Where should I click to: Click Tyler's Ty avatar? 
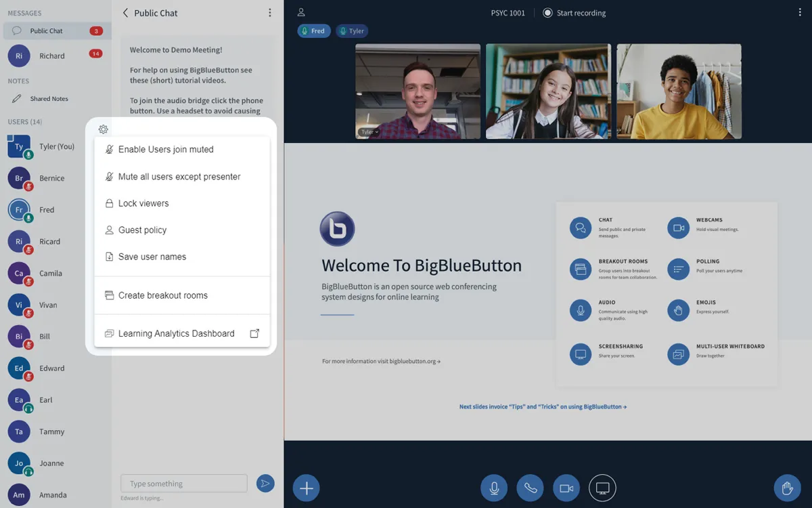[x=19, y=146]
